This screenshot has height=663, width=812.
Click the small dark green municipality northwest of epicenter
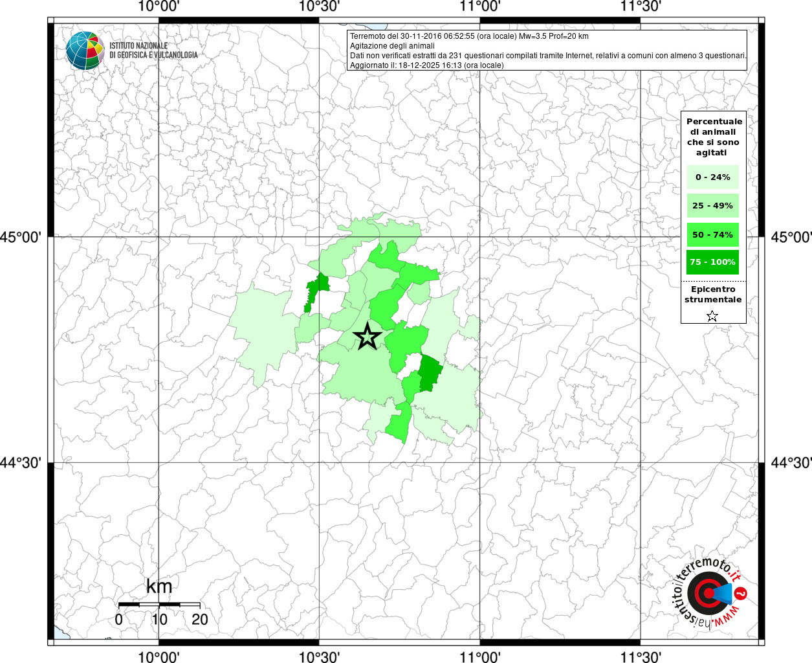tap(316, 291)
